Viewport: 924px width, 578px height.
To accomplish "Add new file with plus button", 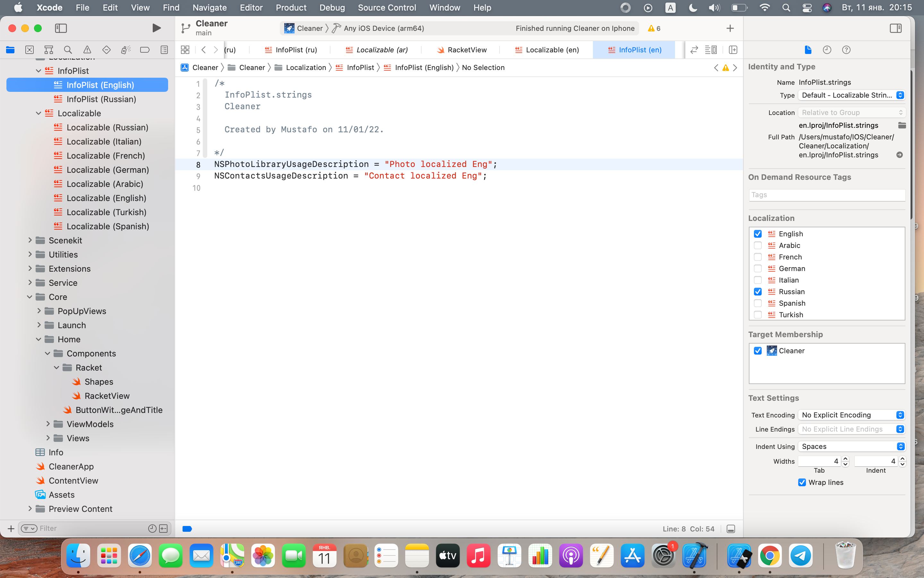I will tap(11, 528).
